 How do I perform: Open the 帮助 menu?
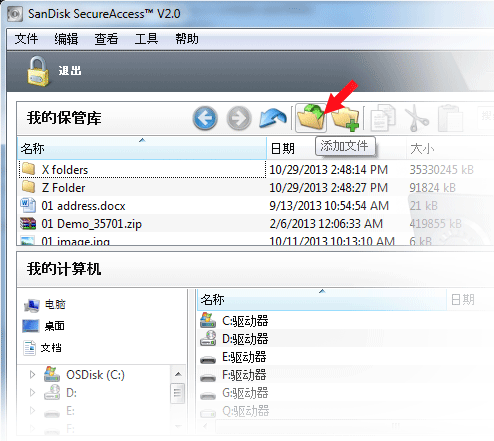click(x=187, y=39)
